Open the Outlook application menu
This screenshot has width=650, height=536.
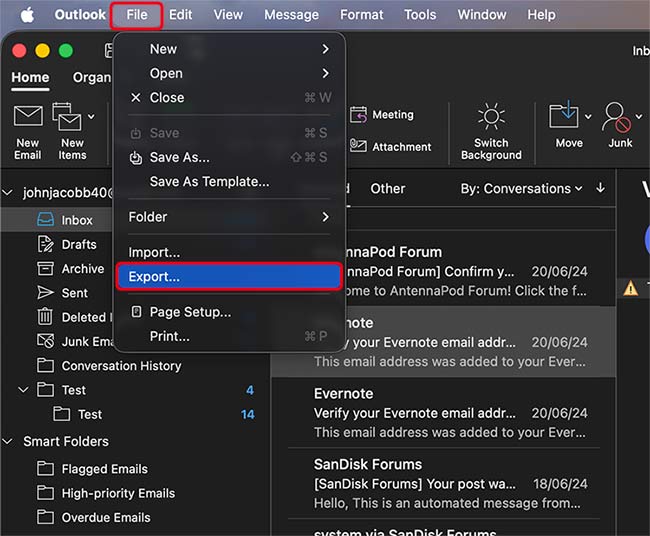80,15
